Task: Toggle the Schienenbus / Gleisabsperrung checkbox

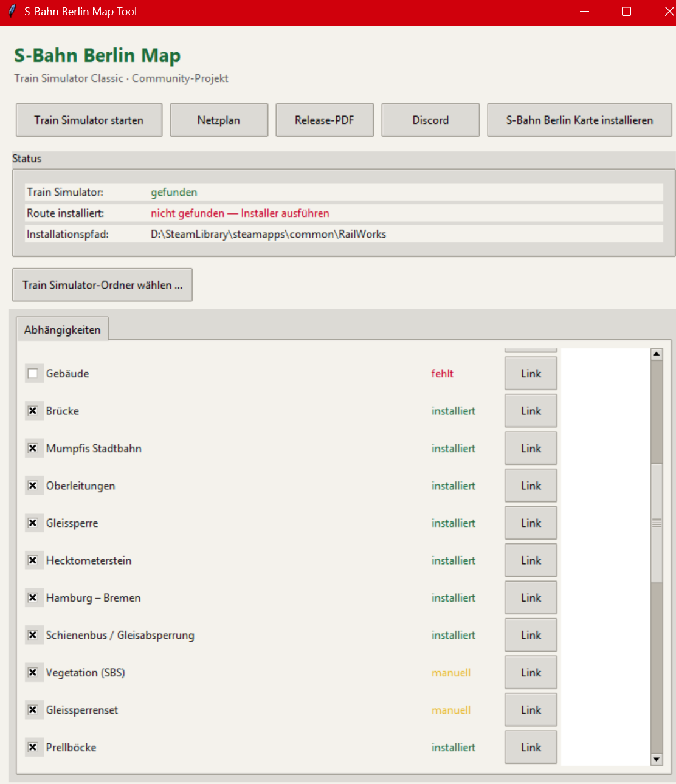Action: [x=33, y=635]
